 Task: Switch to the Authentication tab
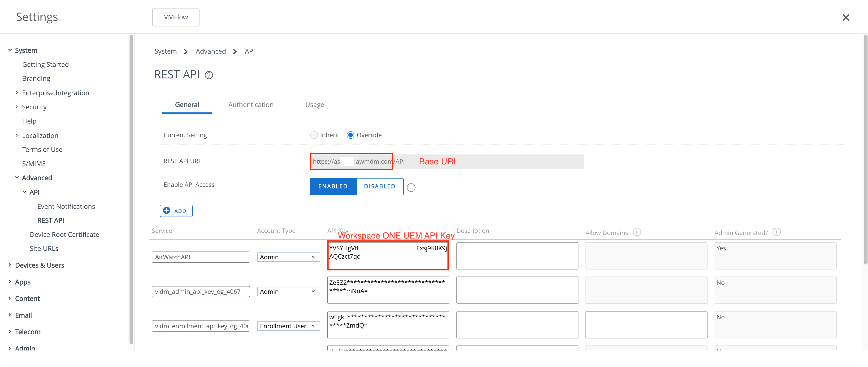coord(251,105)
